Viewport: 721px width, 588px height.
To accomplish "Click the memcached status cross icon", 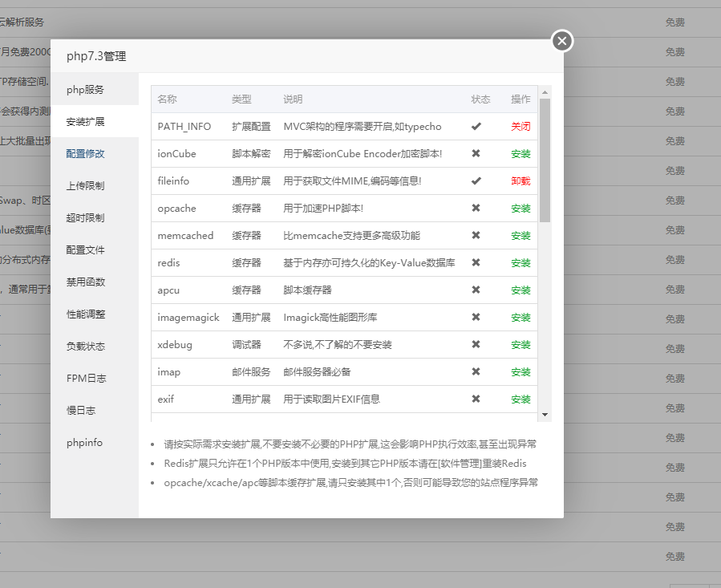I will click(x=476, y=235).
